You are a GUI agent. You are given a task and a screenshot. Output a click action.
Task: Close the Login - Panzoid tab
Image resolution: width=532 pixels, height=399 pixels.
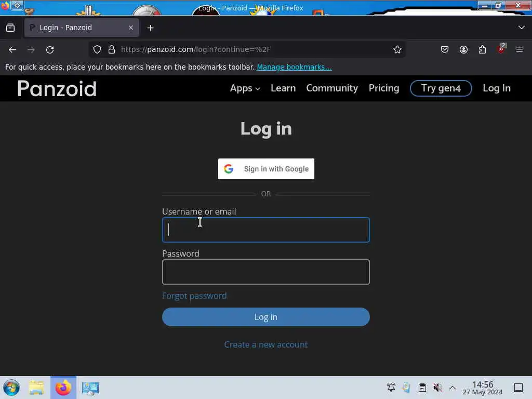(131, 28)
